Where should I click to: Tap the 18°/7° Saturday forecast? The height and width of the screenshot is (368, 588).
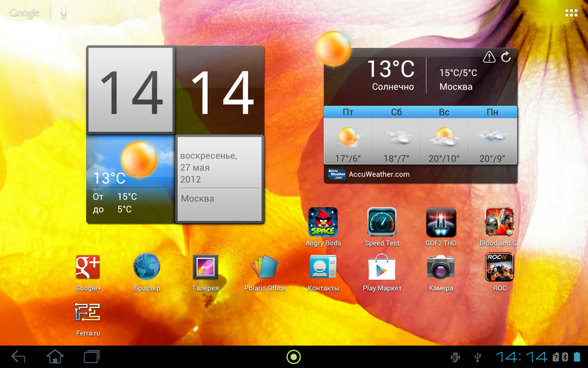click(x=396, y=158)
